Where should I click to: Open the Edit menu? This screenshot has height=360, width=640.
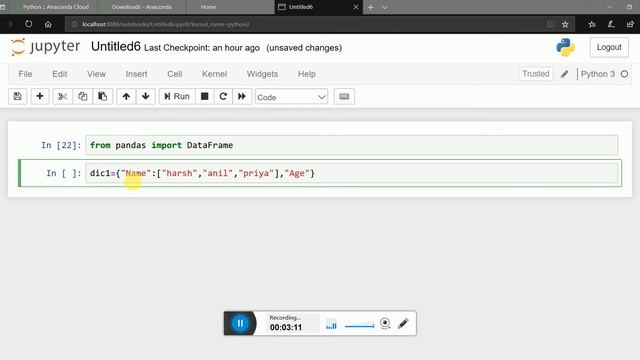[x=60, y=74]
